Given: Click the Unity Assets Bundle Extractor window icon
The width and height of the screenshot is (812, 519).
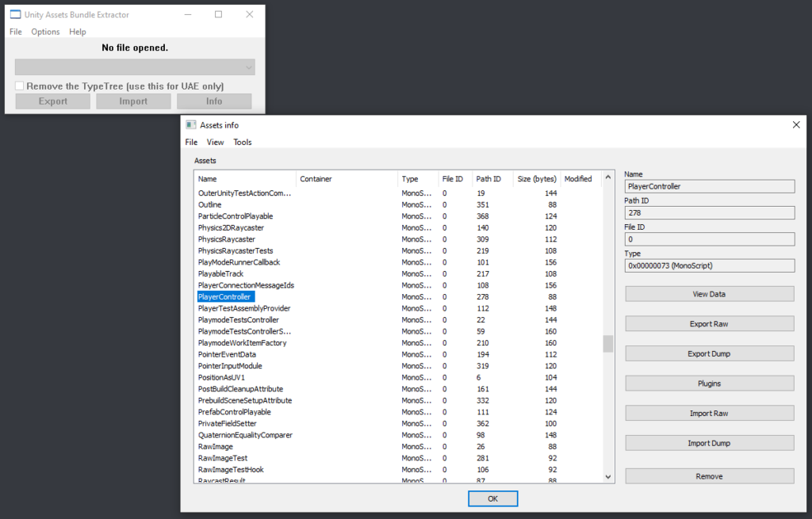Looking at the screenshot, I should coord(16,14).
